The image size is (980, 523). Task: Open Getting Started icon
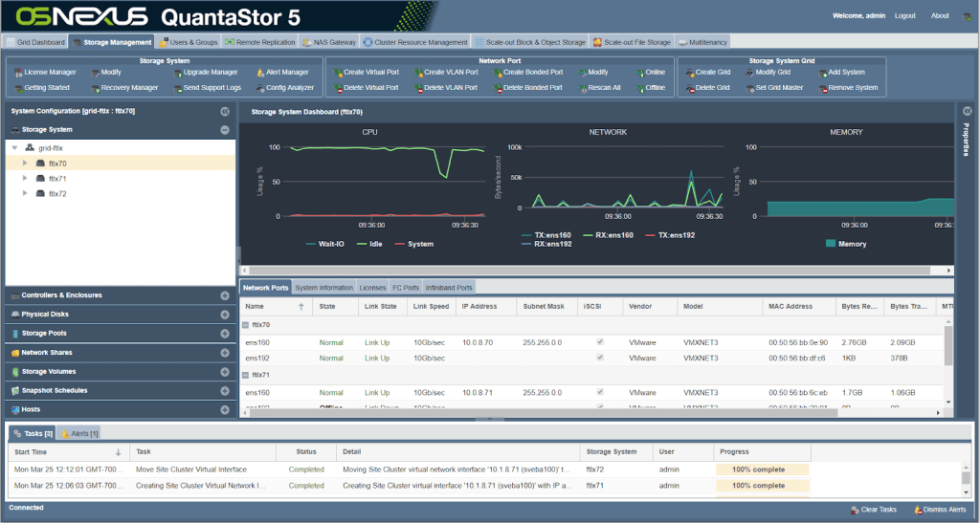point(18,88)
